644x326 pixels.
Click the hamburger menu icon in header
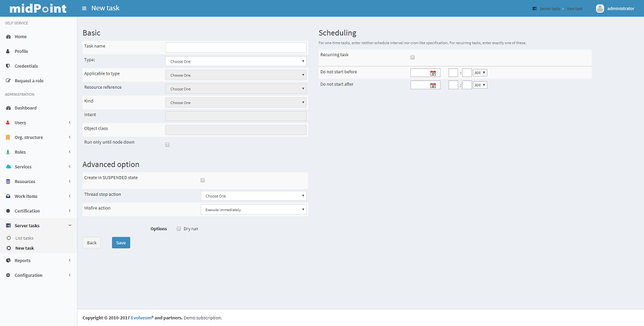(84, 8)
